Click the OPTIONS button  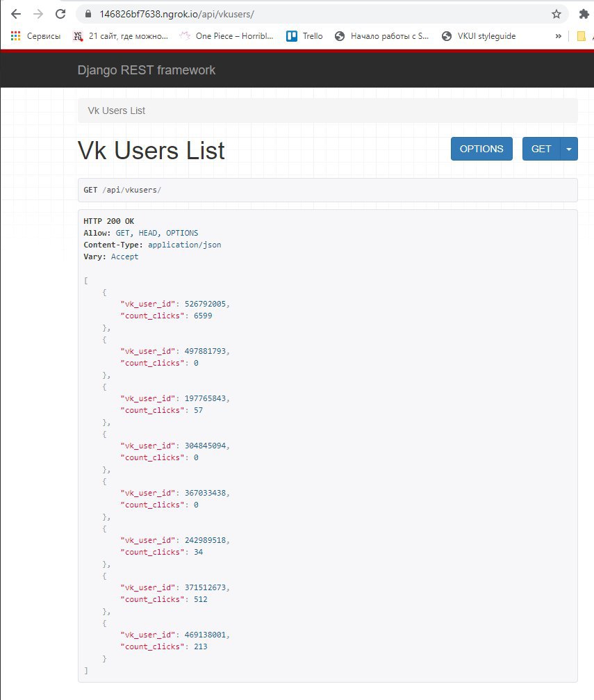pos(481,149)
